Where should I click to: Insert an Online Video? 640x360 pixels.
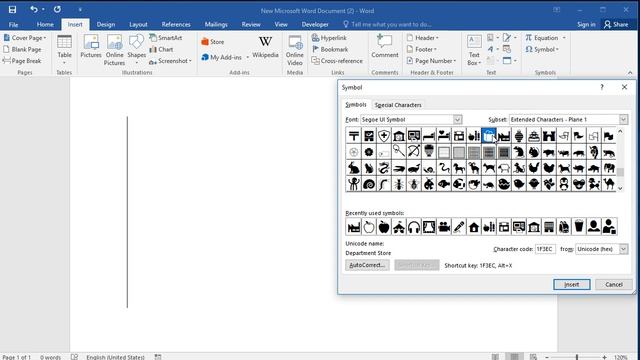[294, 51]
